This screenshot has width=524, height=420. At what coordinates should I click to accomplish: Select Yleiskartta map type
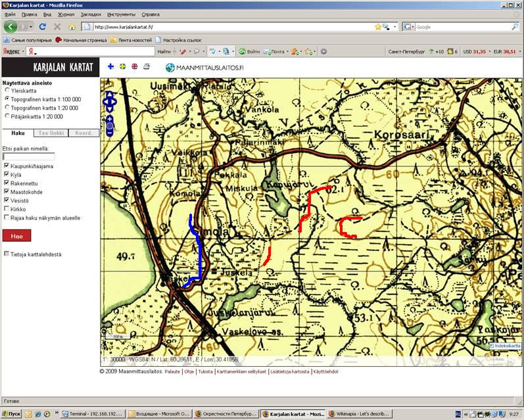7,91
